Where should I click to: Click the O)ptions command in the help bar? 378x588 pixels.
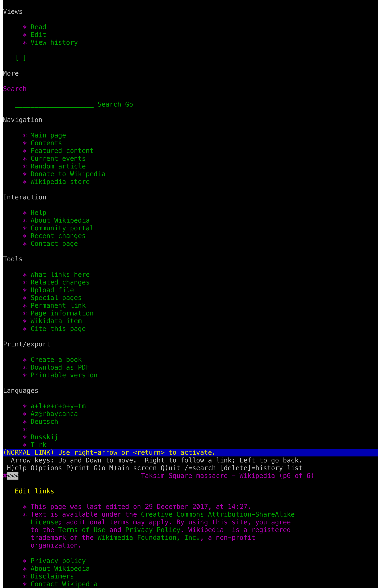click(x=46, y=468)
